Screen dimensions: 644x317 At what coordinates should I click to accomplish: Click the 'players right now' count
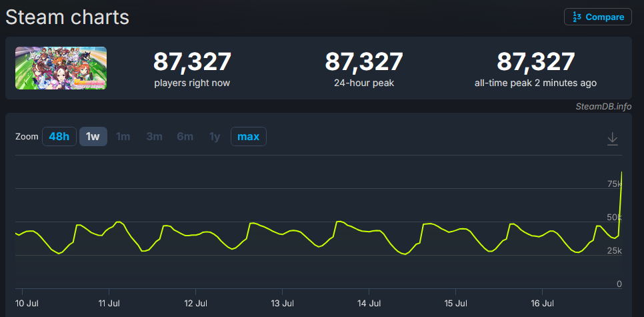click(192, 61)
